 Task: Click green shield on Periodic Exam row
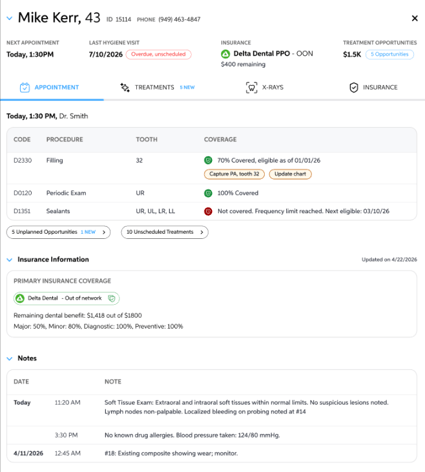pos(208,193)
